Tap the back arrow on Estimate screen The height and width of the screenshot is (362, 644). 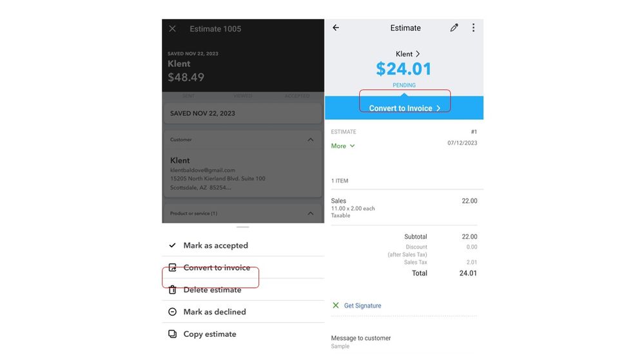click(336, 28)
